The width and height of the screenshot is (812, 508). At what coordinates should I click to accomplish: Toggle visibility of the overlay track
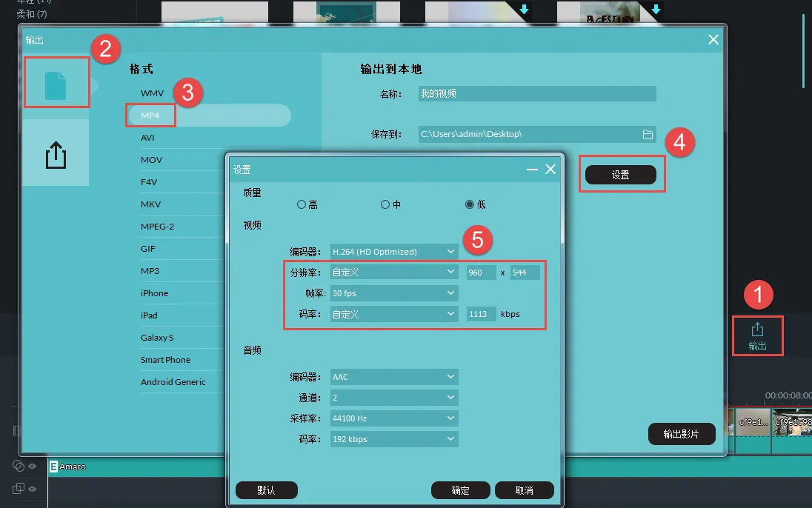(x=33, y=489)
